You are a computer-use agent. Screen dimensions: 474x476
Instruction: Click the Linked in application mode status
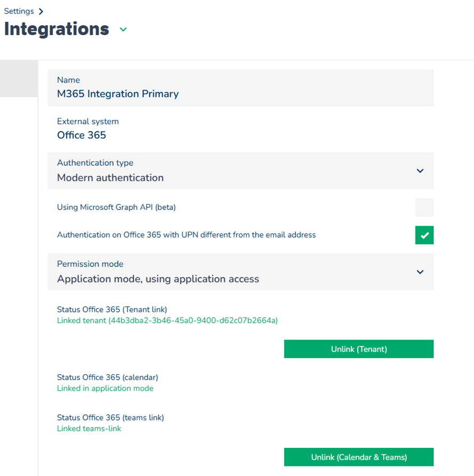click(105, 388)
